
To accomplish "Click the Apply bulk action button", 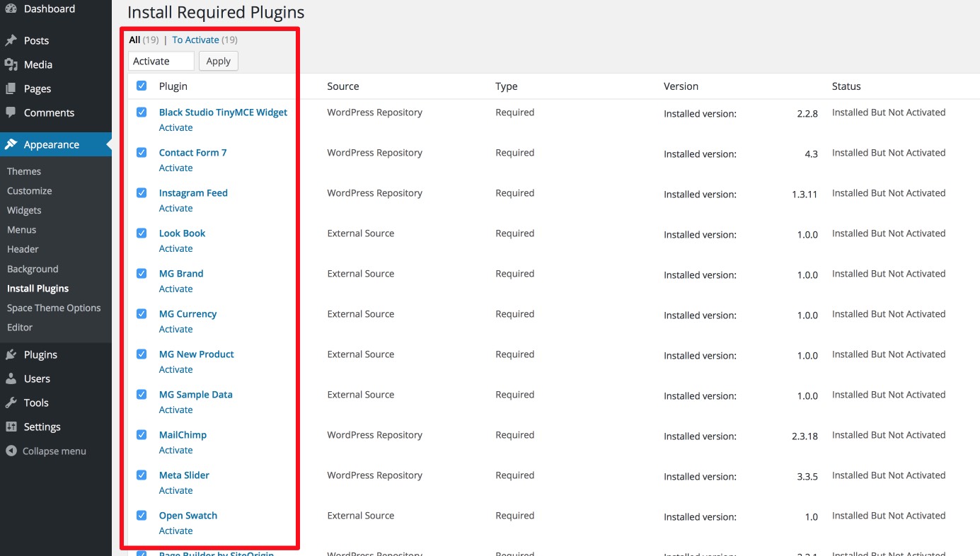I will point(219,61).
